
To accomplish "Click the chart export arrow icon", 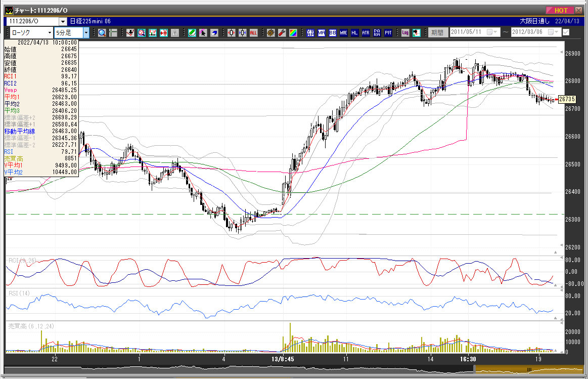I will coord(416,33).
